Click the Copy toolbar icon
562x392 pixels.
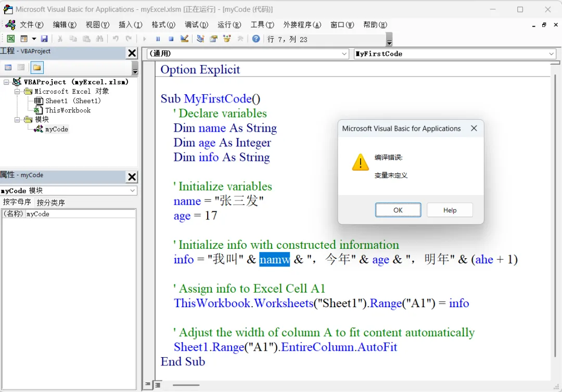[73, 39]
